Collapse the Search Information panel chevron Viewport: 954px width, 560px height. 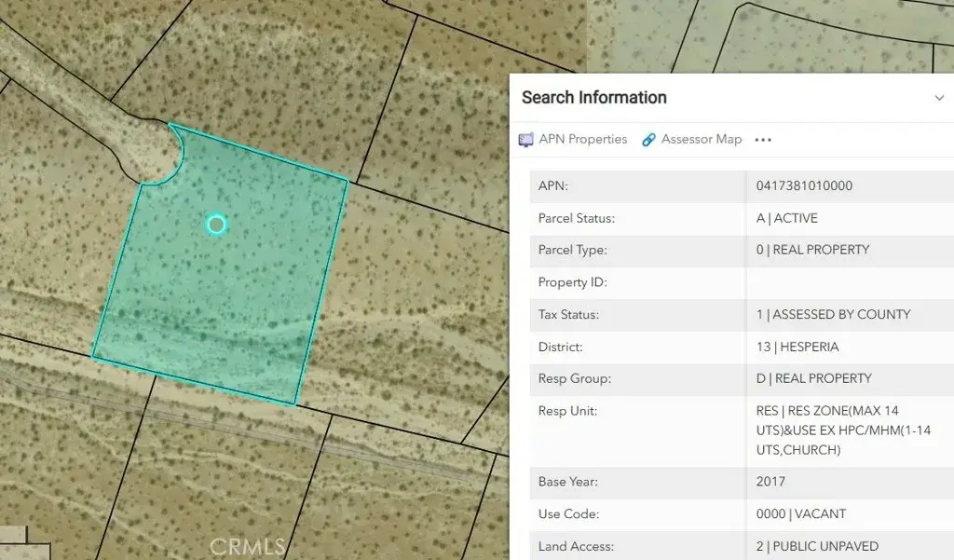(939, 98)
